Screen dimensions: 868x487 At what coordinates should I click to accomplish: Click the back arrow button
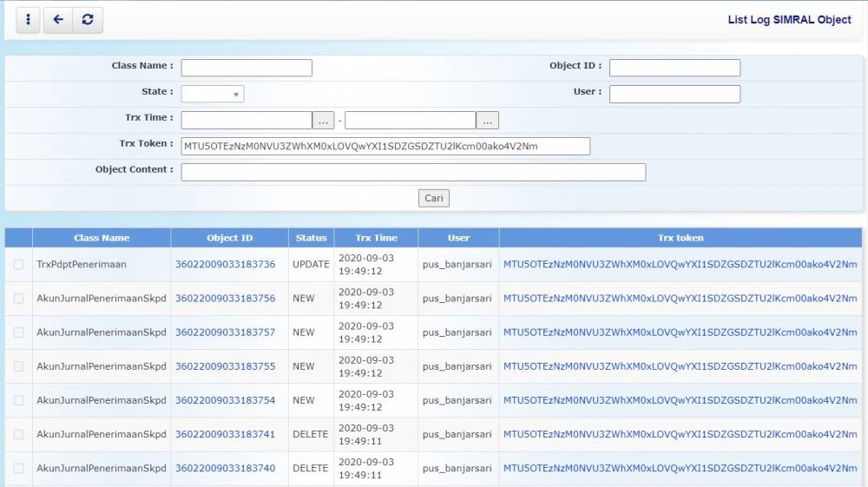(x=57, y=20)
